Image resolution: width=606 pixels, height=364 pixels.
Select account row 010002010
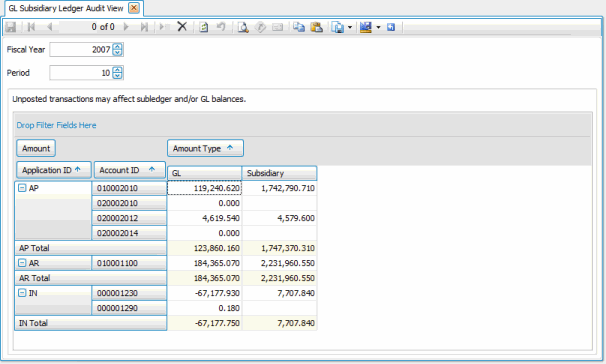point(129,188)
